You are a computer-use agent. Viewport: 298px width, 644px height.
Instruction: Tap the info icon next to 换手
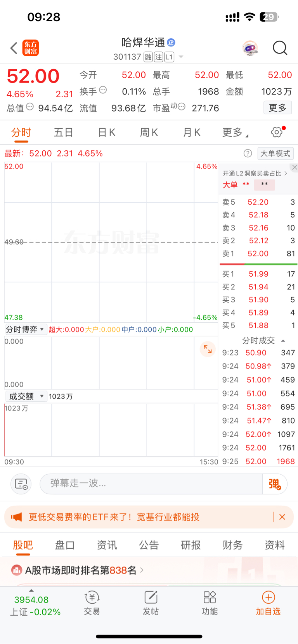(x=103, y=90)
